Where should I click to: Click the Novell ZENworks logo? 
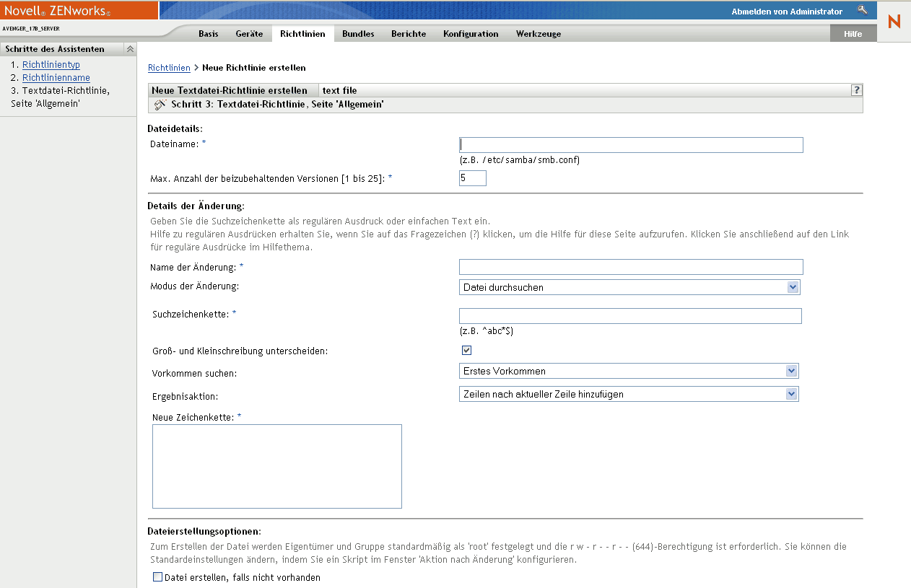pyautogui.click(x=58, y=11)
